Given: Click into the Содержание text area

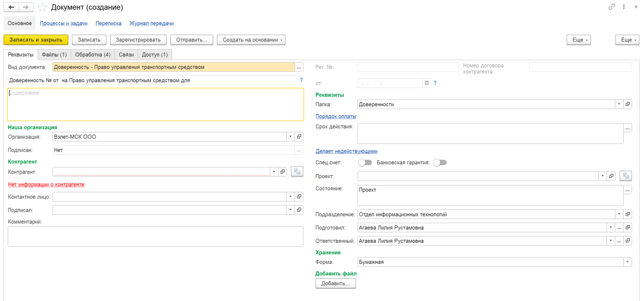Looking at the screenshot, I should click(156, 105).
